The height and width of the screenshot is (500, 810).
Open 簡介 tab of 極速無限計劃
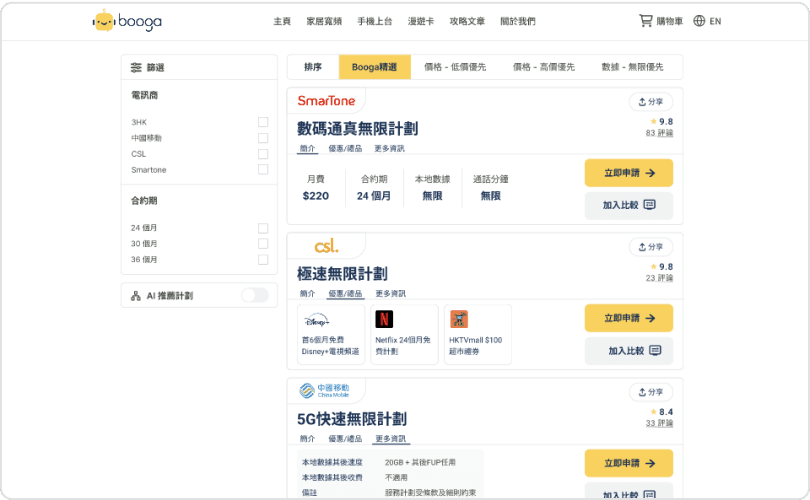pyautogui.click(x=307, y=293)
